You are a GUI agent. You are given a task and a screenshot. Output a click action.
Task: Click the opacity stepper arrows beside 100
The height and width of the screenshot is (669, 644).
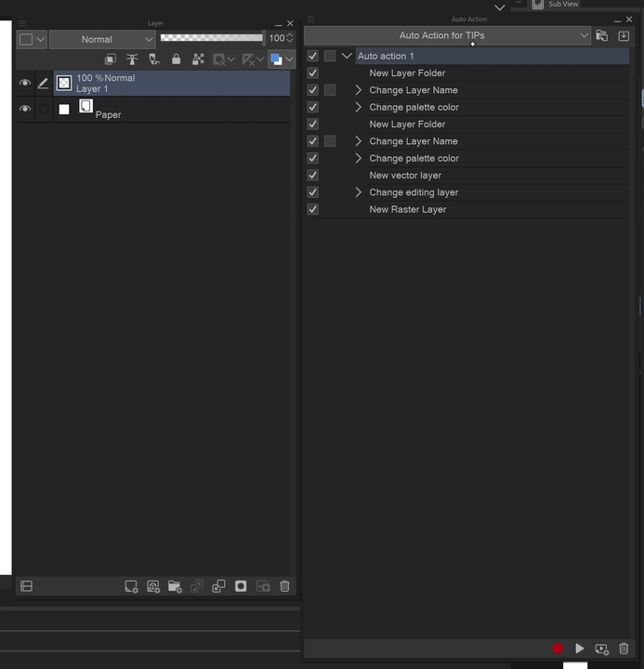click(x=290, y=38)
